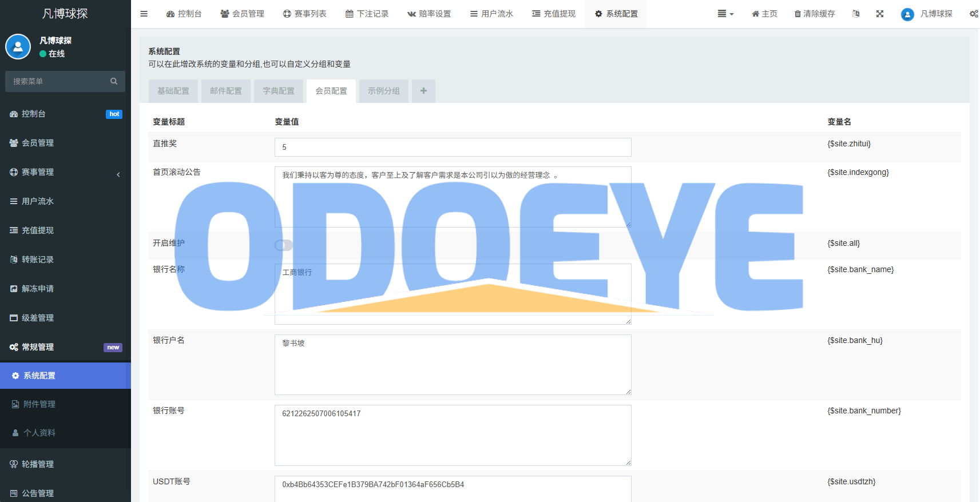Toggle fullscreen mode icon

click(880, 14)
